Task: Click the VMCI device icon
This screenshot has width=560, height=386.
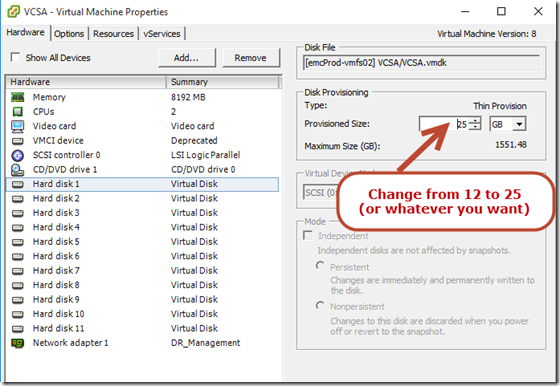Action: tap(18, 141)
